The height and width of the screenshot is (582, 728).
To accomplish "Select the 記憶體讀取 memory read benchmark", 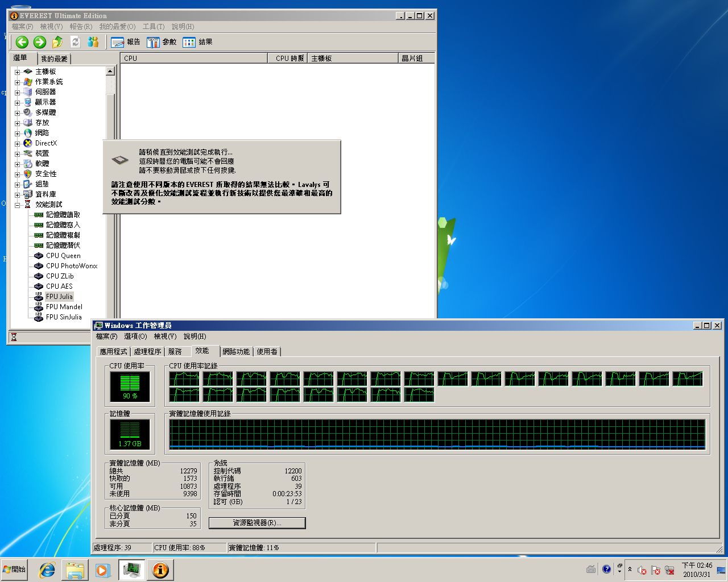I will 63,215.
